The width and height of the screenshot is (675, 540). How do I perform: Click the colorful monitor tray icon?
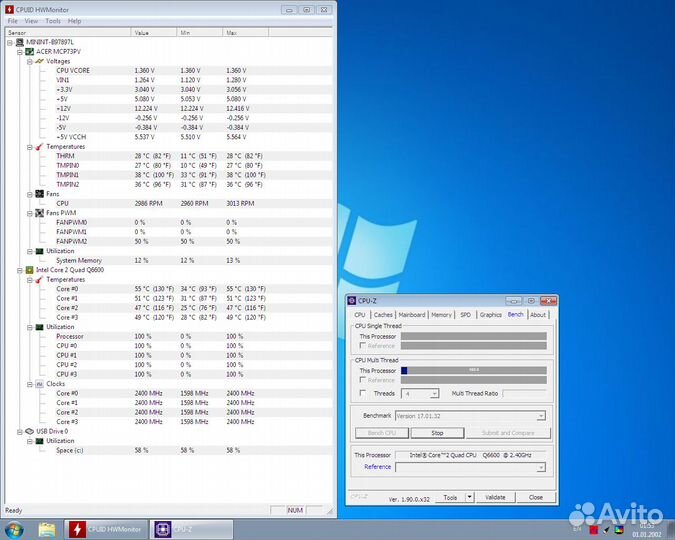(619, 530)
